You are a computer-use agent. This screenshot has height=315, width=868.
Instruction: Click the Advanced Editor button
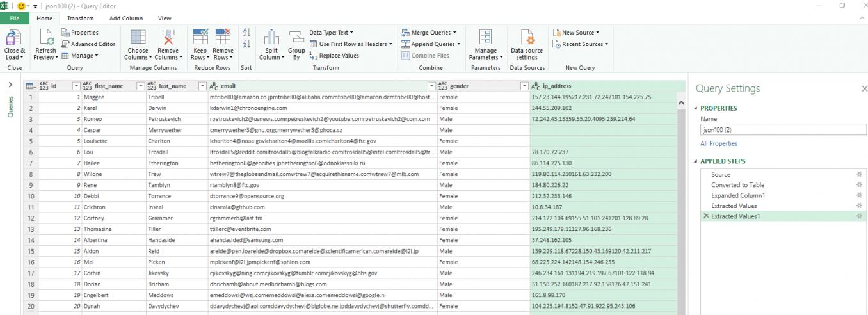coord(93,44)
